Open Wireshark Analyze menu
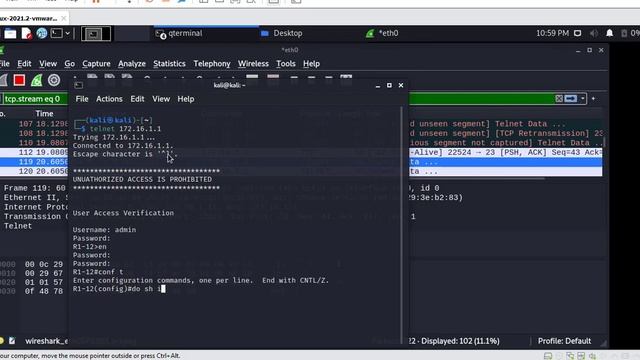This screenshot has height=360, width=640. pyautogui.click(x=132, y=64)
